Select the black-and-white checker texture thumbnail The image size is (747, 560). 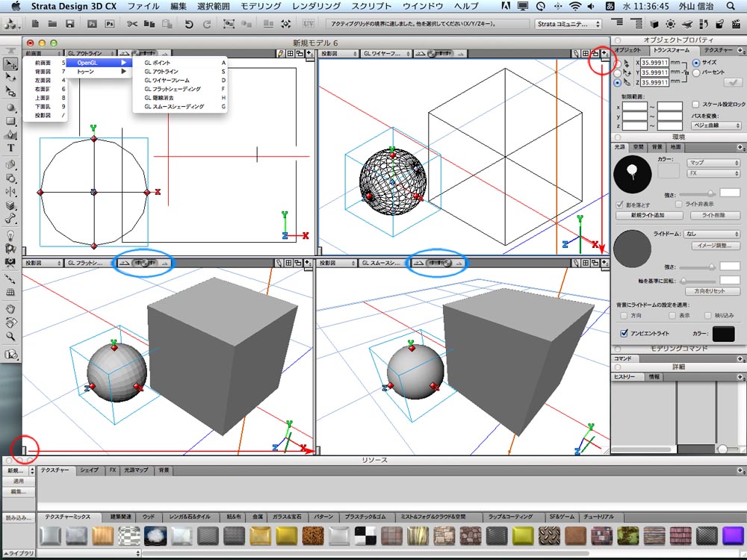365,535
